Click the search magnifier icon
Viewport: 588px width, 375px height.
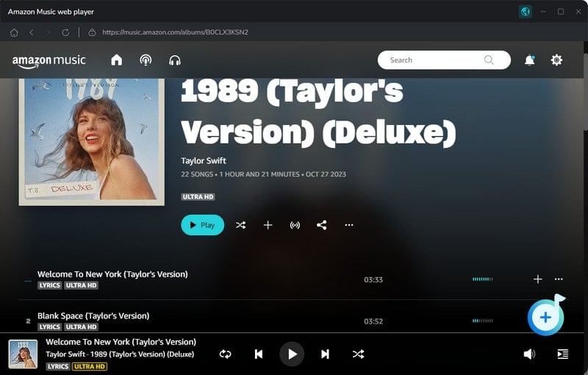pyautogui.click(x=489, y=60)
